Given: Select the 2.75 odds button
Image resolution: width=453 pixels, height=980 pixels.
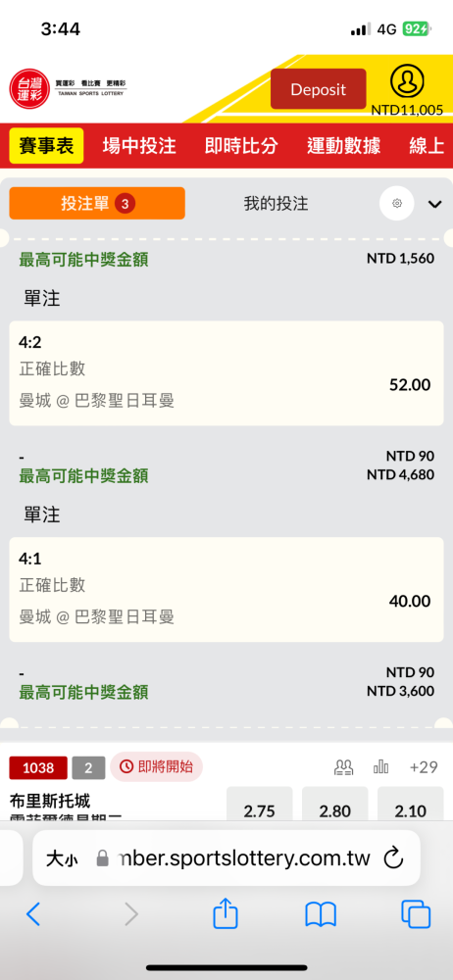Looking at the screenshot, I should [259, 805].
